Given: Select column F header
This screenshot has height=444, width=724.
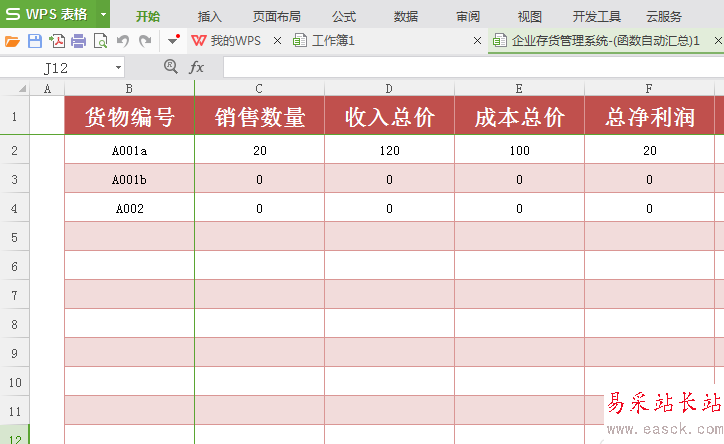Looking at the screenshot, I should 649,89.
